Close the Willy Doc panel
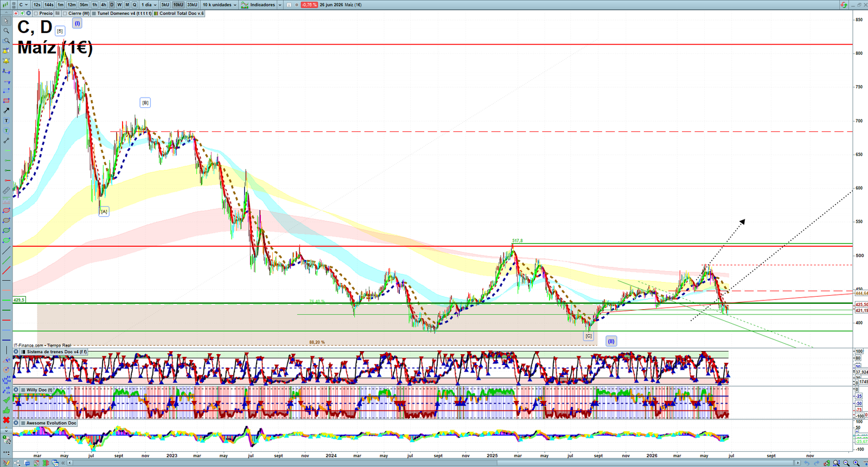868x467 pixels. click(16, 389)
